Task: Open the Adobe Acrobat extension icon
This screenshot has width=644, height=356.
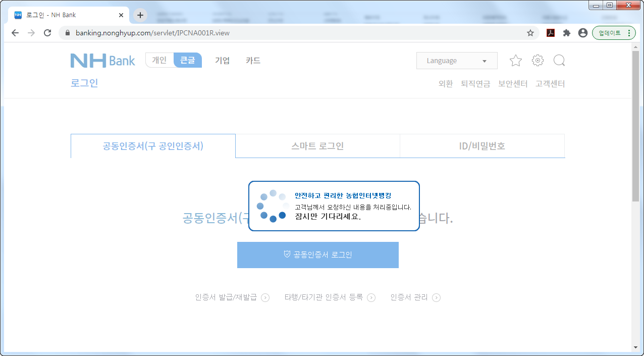Action: tap(551, 33)
